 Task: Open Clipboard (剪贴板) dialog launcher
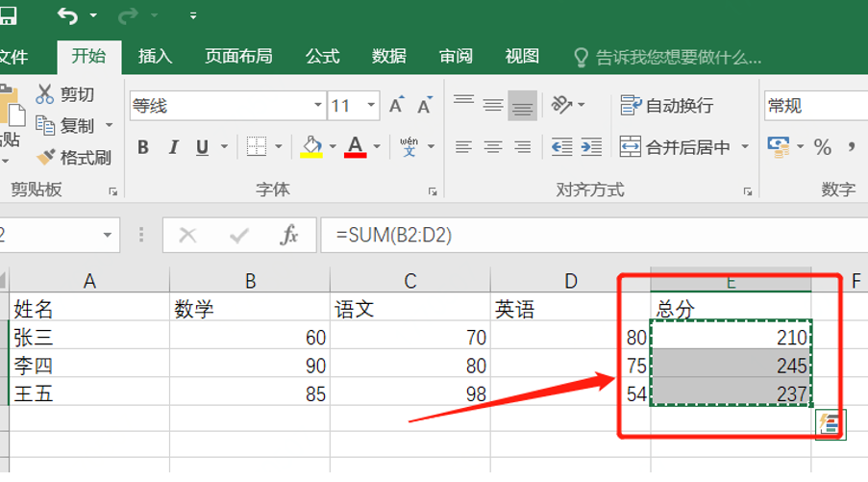pyautogui.click(x=112, y=191)
